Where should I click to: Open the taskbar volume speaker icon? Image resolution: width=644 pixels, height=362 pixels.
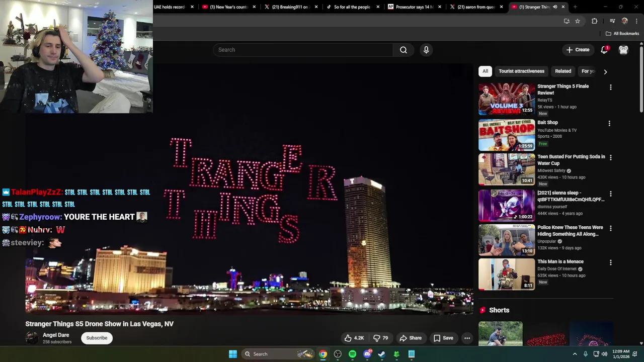(x=605, y=354)
